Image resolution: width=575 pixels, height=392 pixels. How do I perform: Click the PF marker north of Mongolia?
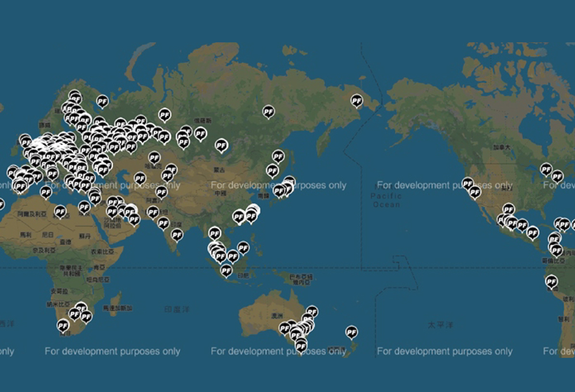[x=221, y=146]
